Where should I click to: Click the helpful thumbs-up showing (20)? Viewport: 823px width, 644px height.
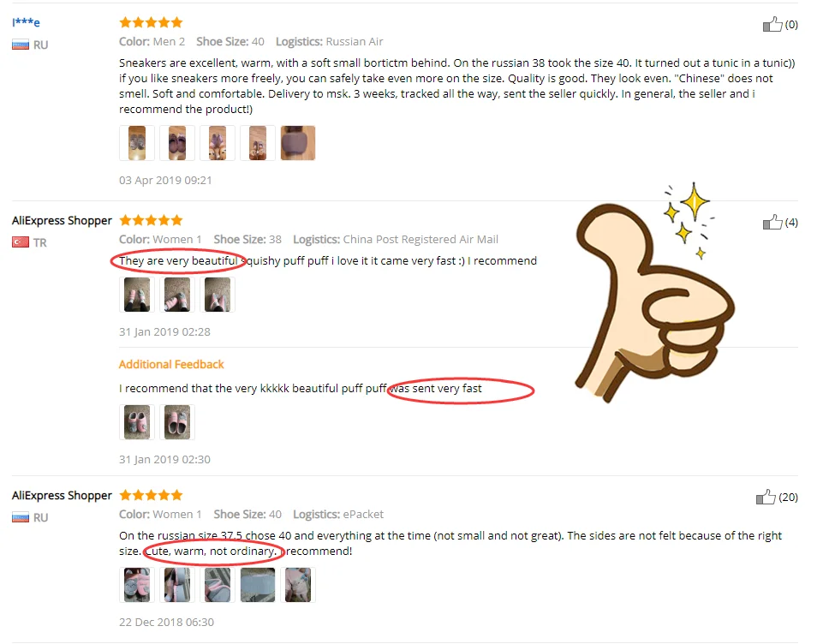click(766, 497)
